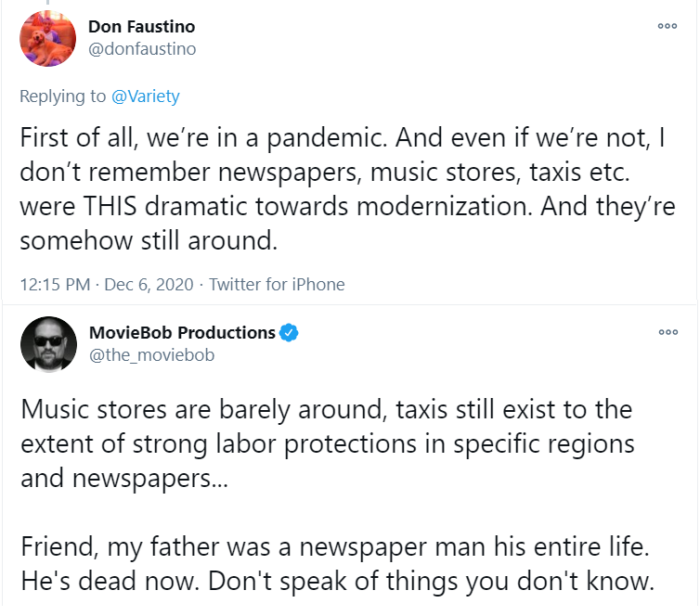
Task: Click the @the_moviebob handle
Action: 151,355
